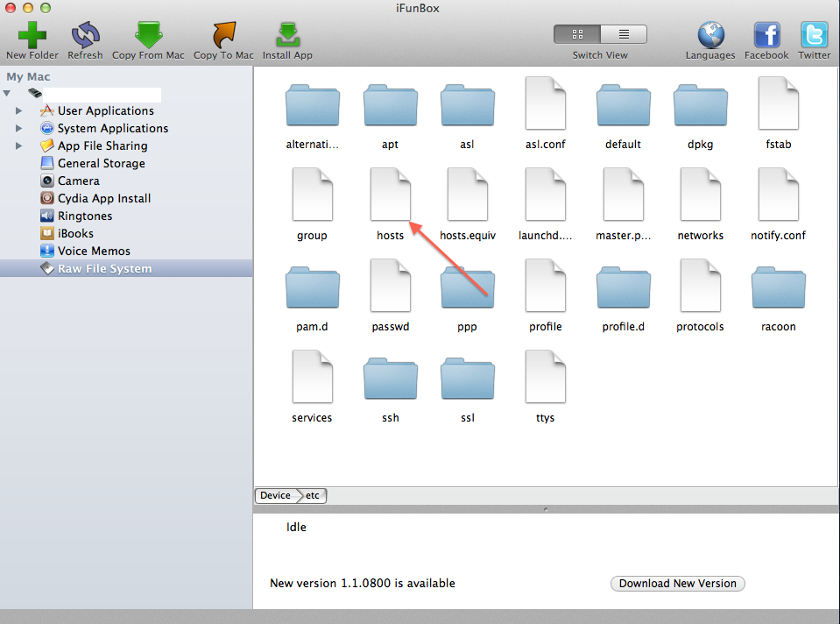Expand User Applications node

[18, 111]
